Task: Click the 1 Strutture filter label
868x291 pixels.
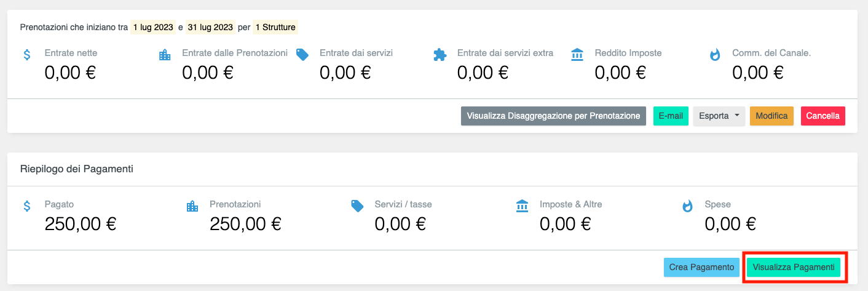Action: click(x=275, y=27)
